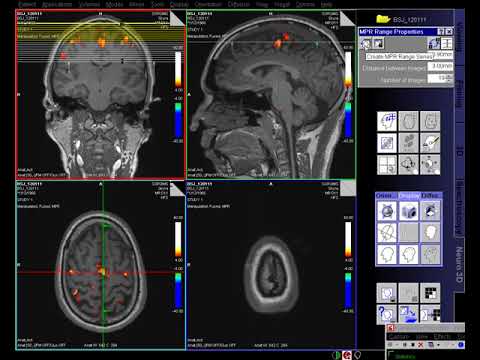Select the coronal MRI viewport
Viewport: 480px width, 360px height.
100,94
